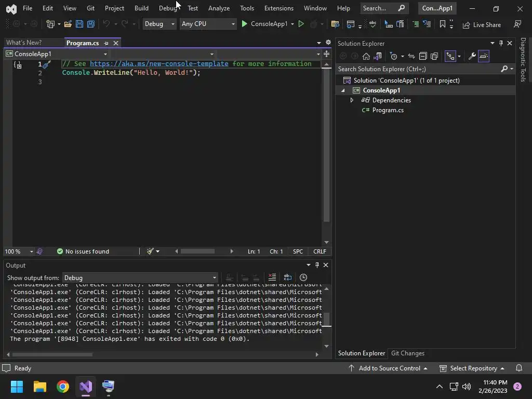The image size is (532, 399).
Task: Toggle pin on the Program.cs tab
Action: [106, 43]
